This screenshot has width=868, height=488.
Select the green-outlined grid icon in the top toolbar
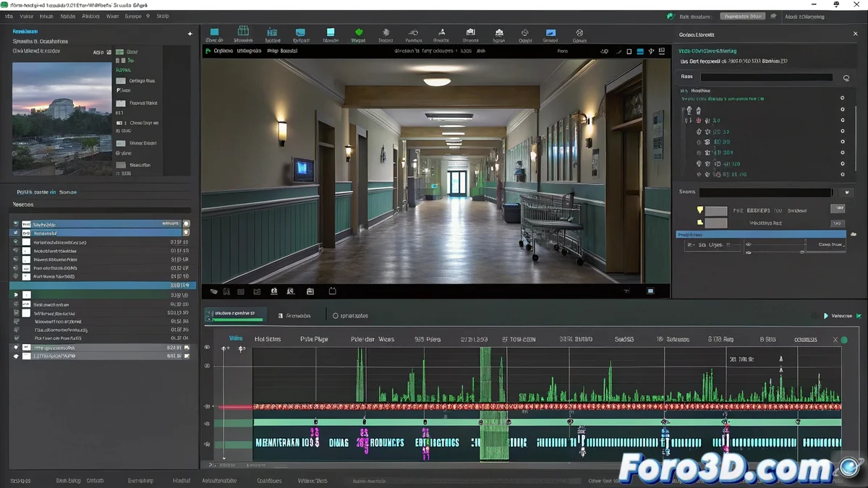[x=243, y=30]
